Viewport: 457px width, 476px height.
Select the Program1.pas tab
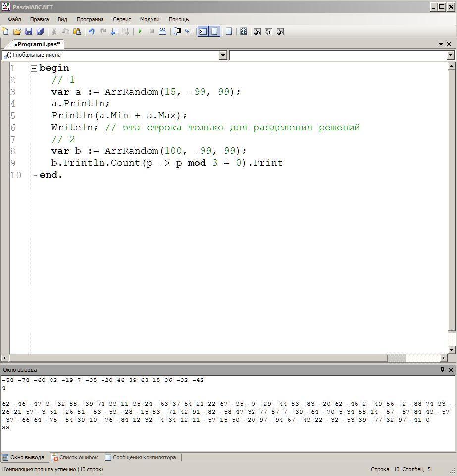pos(37,44)
